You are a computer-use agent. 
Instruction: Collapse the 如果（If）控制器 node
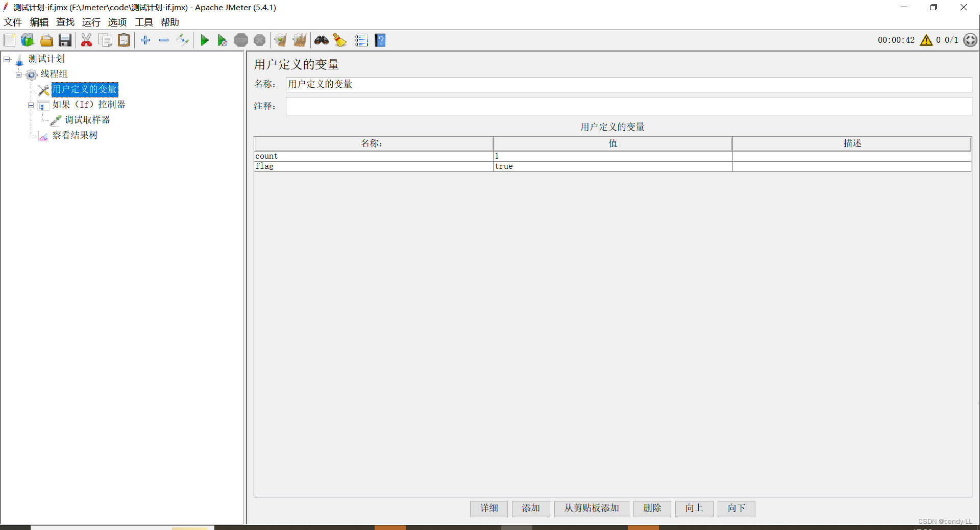31,106
